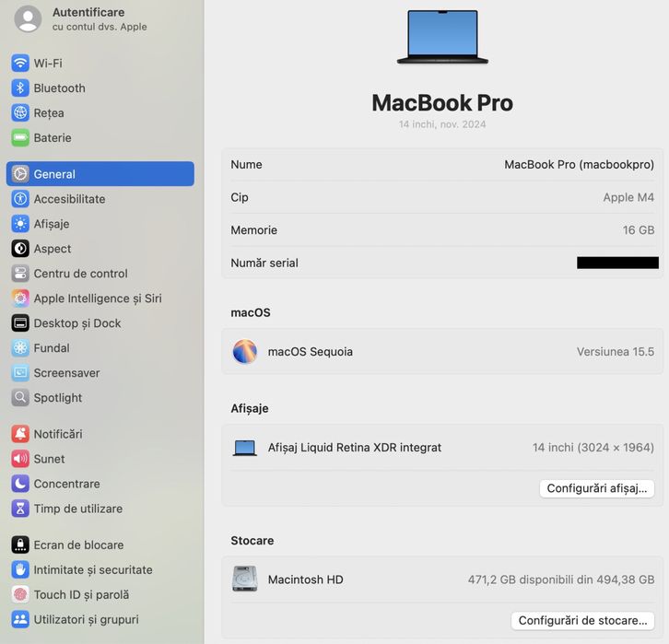
Task: Open Touch ID și parolă fingerprint icon
Action: point(20,594)
